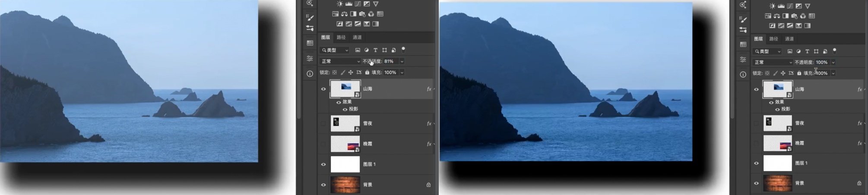Click Levels adjustment icon in right panel
This screenshot has width=868, height=195.
(781, 6)
